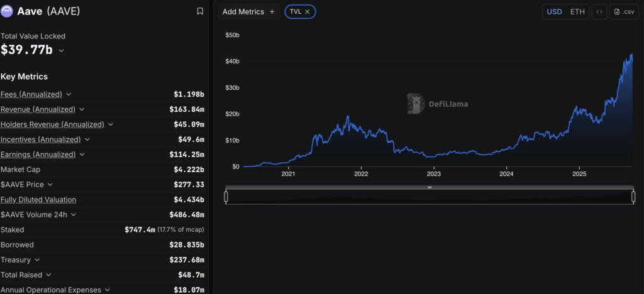Screen dimensions: 644x294
Task: Open the embed code icon button
Action: click(599, 12)
